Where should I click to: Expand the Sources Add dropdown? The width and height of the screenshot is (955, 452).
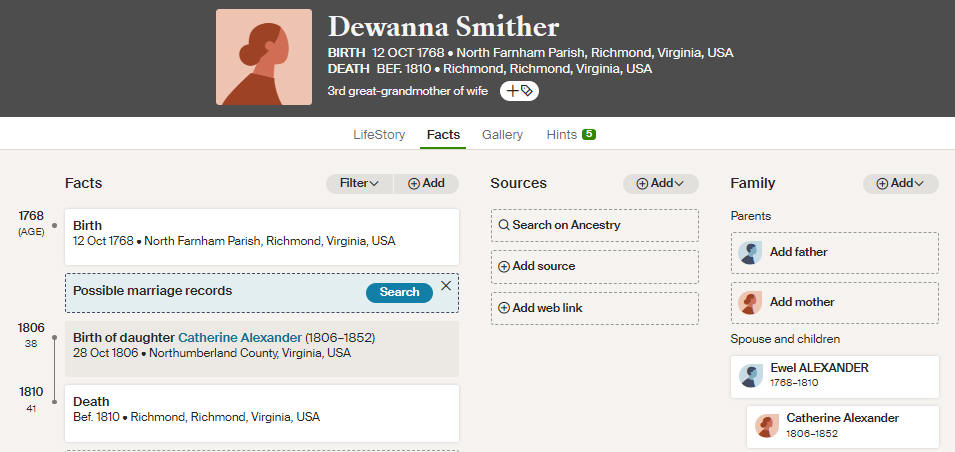(x=660, y=183)
